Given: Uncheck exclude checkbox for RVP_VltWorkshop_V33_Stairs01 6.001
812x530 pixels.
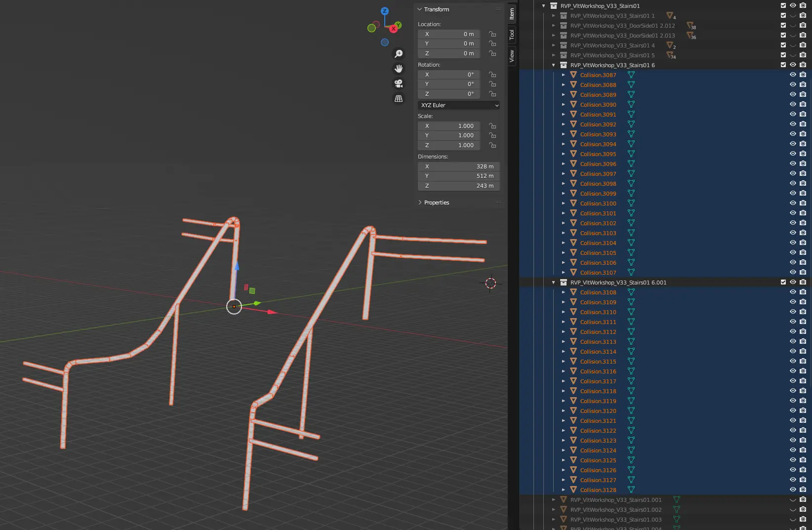Looking at the screenshot, I should coord(783,282).
